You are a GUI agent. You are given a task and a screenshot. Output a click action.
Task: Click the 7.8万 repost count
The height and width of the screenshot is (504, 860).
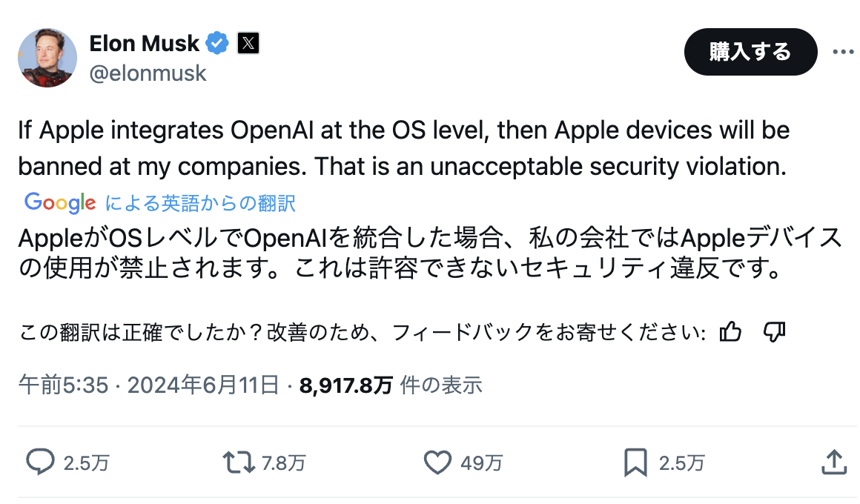283,463
